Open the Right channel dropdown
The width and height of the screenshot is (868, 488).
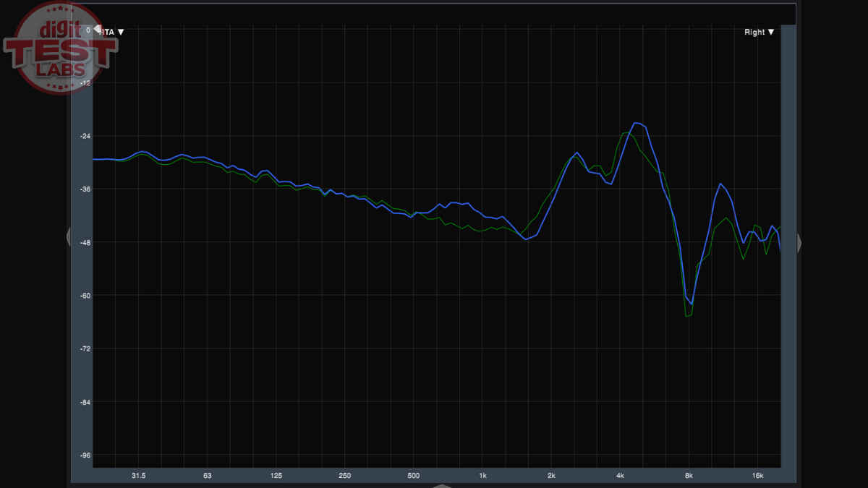click(x=759, y=32)
